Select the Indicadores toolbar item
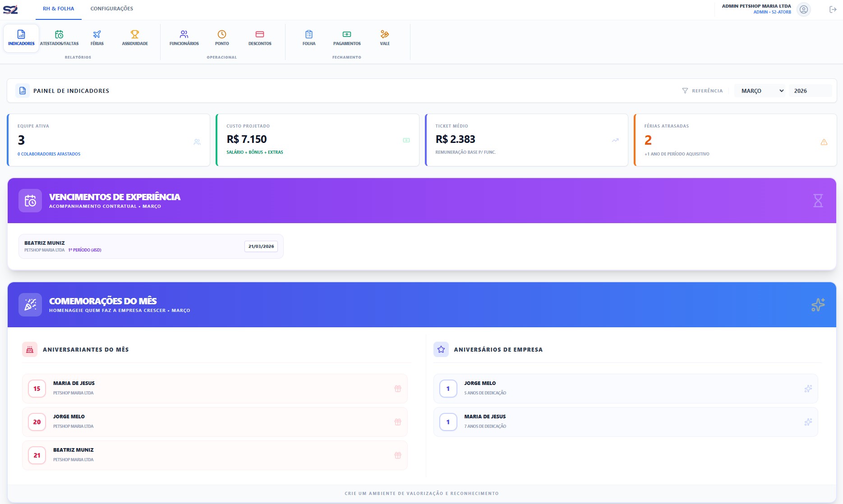Image resolution: width=843 pixels, height=504 pixels. tap(21, 38)
